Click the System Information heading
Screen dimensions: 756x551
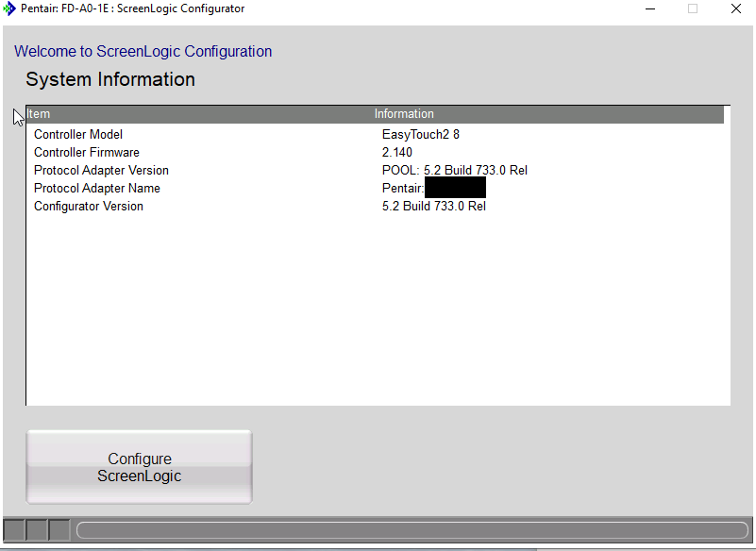(110, 79)
